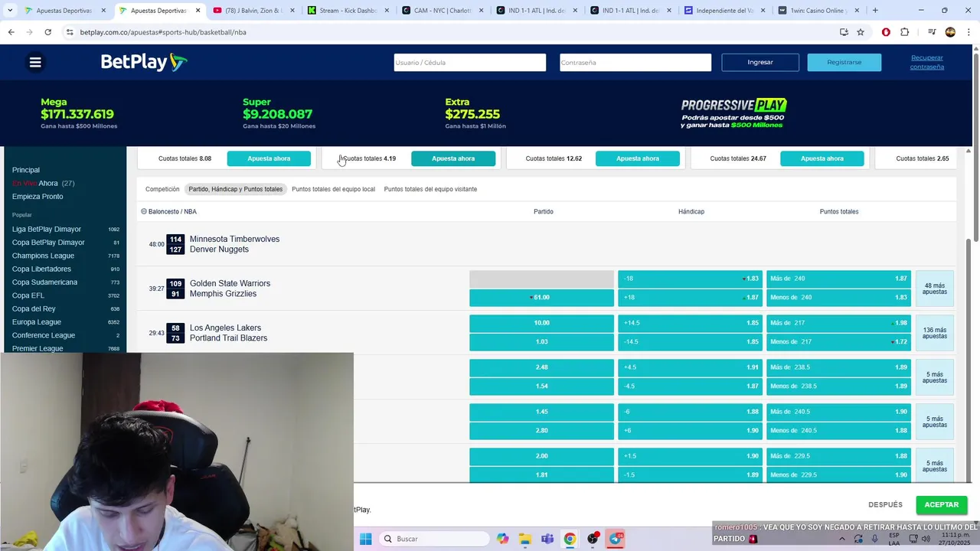Expand 136 más apuestas for Lakers game
The width and height of the screenshot is (980, 551).
pos(935,333)
